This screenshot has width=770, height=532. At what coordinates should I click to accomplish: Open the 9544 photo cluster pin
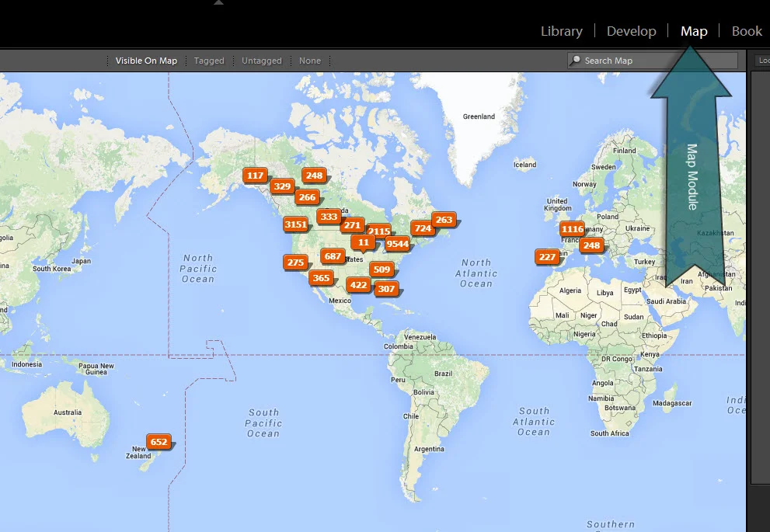[397, 244]
